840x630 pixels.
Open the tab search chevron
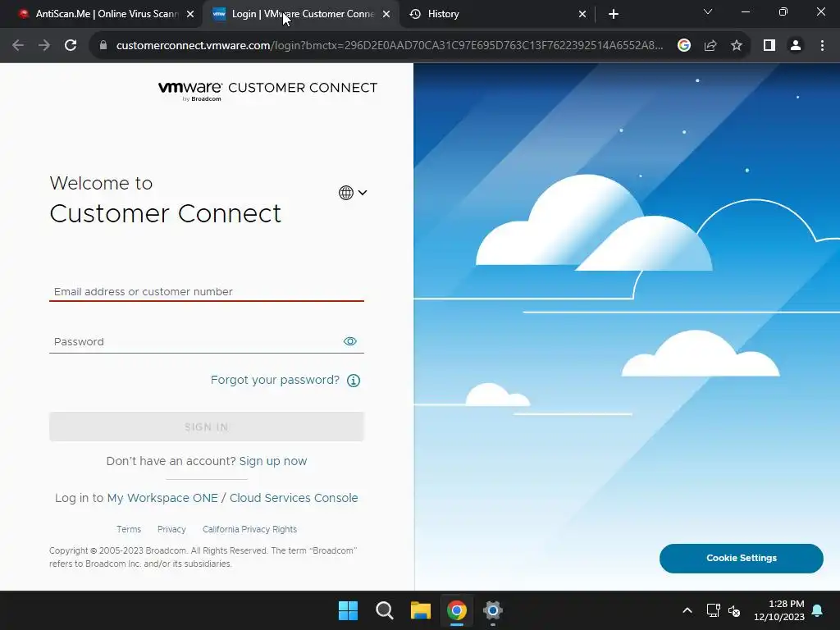pyautogui.click(x=708, y=11)
